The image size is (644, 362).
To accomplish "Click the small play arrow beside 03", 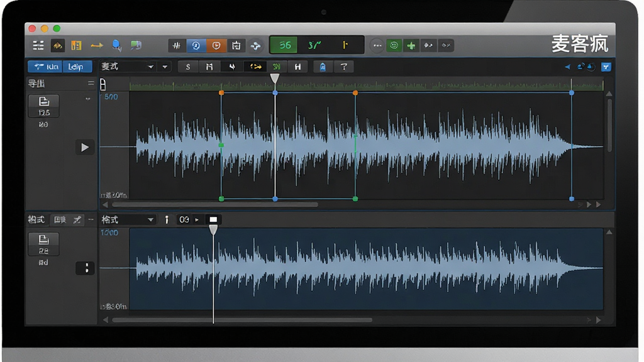I will point(197,219).
